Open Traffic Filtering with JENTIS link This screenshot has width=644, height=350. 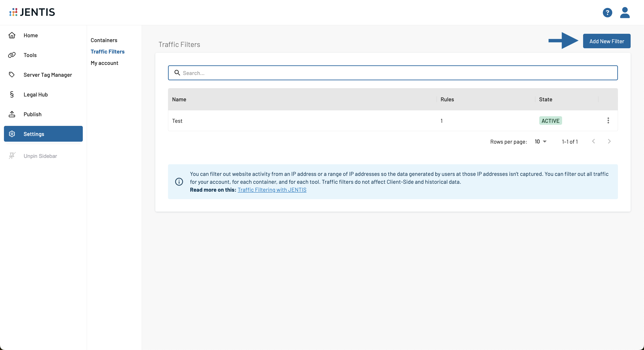pos(272,190)
